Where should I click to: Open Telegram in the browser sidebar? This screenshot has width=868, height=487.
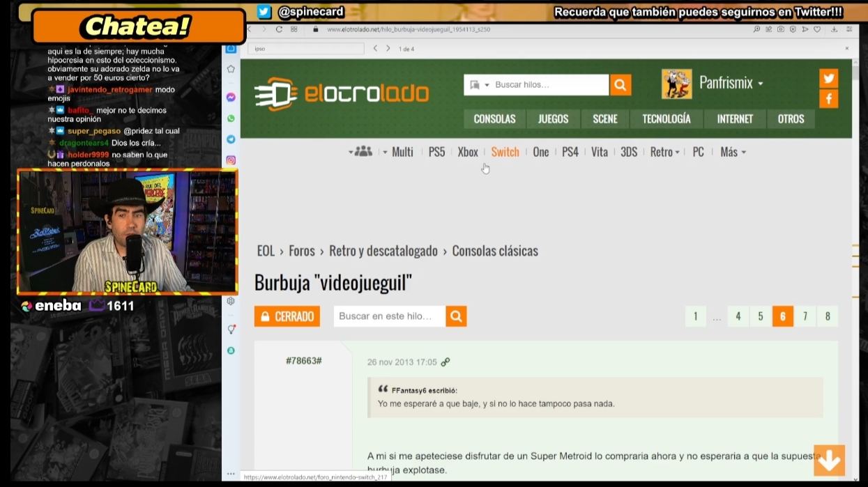pyautogui.click(x=231, y=139)
